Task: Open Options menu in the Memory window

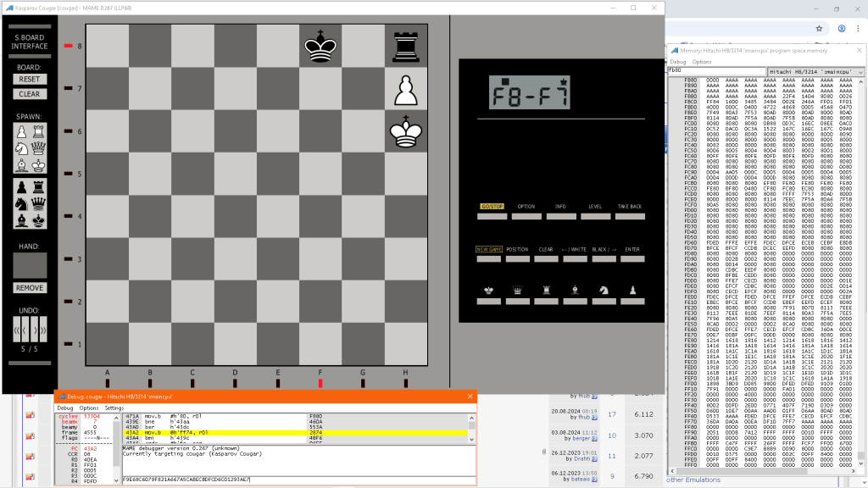Action: pos(702,62)
